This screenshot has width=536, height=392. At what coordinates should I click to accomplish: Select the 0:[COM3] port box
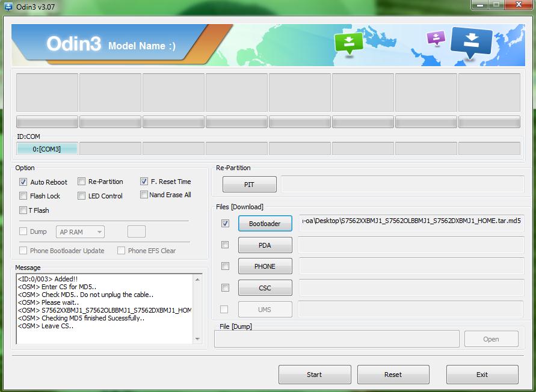click(x=47, y=149)
